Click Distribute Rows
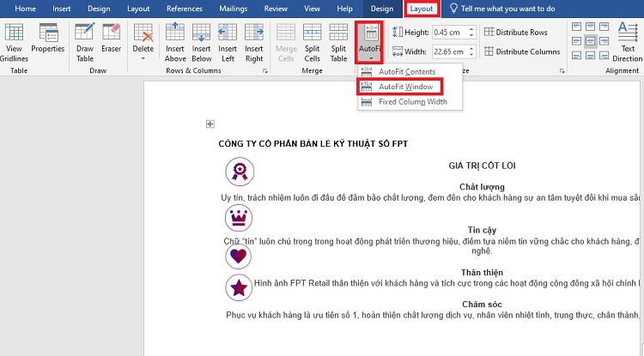 516,32
